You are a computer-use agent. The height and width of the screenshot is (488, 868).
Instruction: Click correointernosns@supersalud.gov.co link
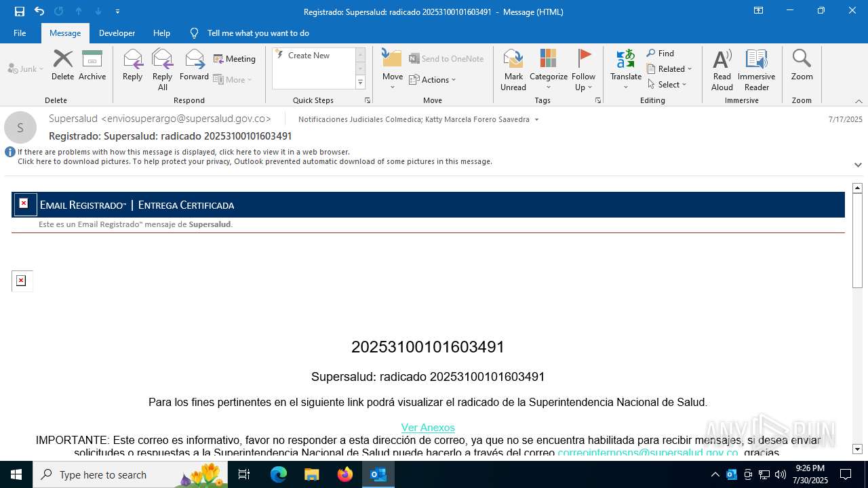click(648, 453)
